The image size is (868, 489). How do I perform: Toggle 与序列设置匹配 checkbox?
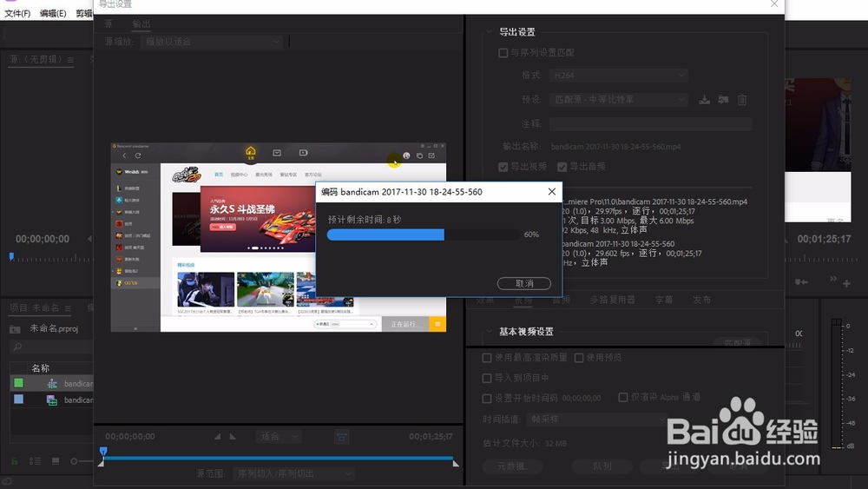click(x=503, y=53)
